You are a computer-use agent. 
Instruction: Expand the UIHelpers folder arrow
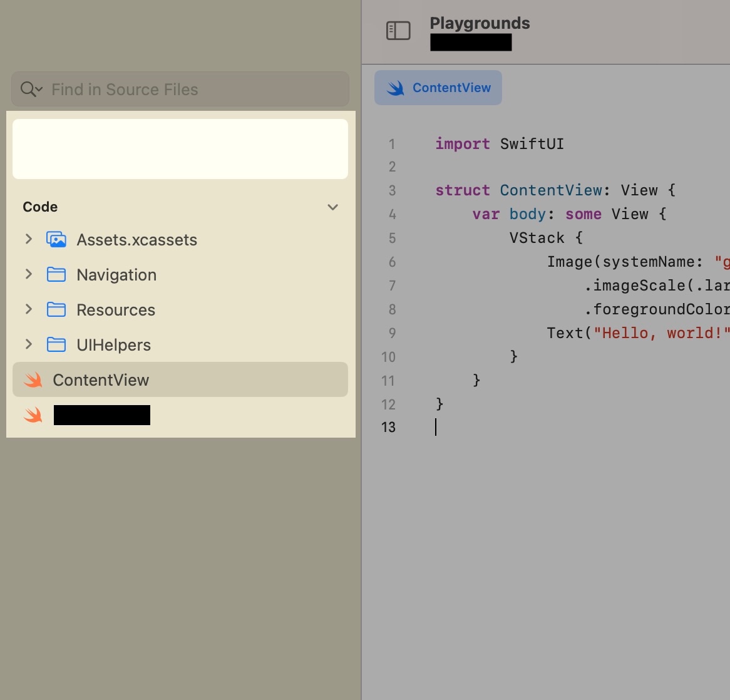pyautogui.click(x=28, y=344)
